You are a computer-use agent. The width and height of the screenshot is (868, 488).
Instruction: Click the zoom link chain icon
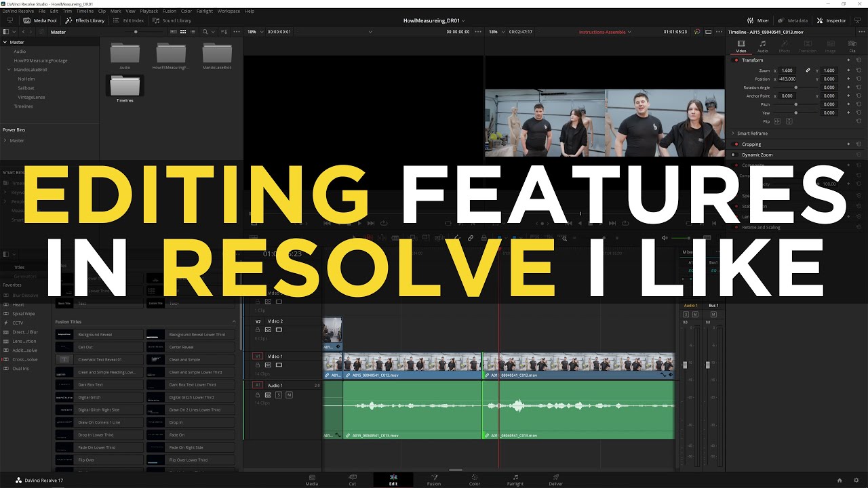(808, 70)
